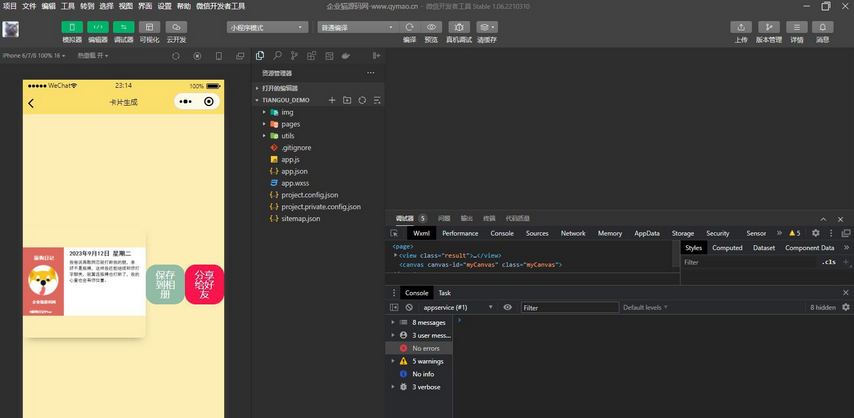The image size is (854, 418).
Task: Open the 设置 (Settings) menu
Action: (x=164, y=7)
